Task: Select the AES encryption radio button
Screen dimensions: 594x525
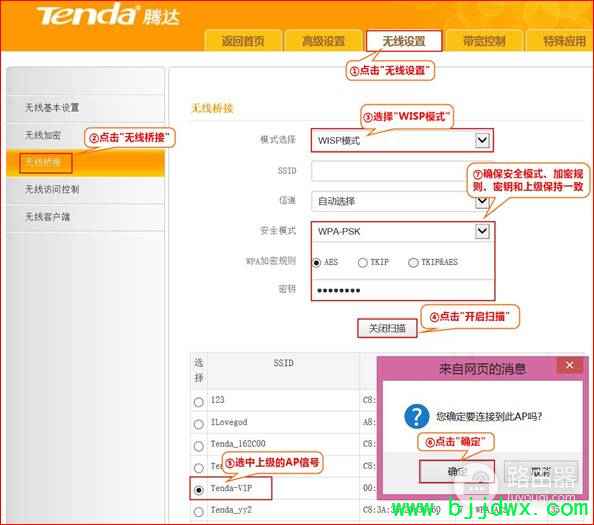Action: pos(316,262)
